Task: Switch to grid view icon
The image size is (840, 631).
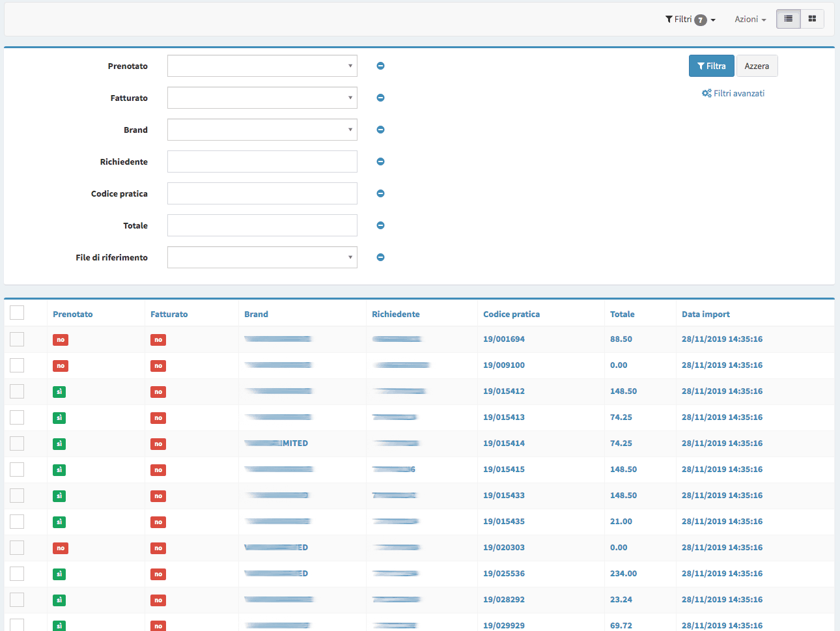Action: [812, 19]
